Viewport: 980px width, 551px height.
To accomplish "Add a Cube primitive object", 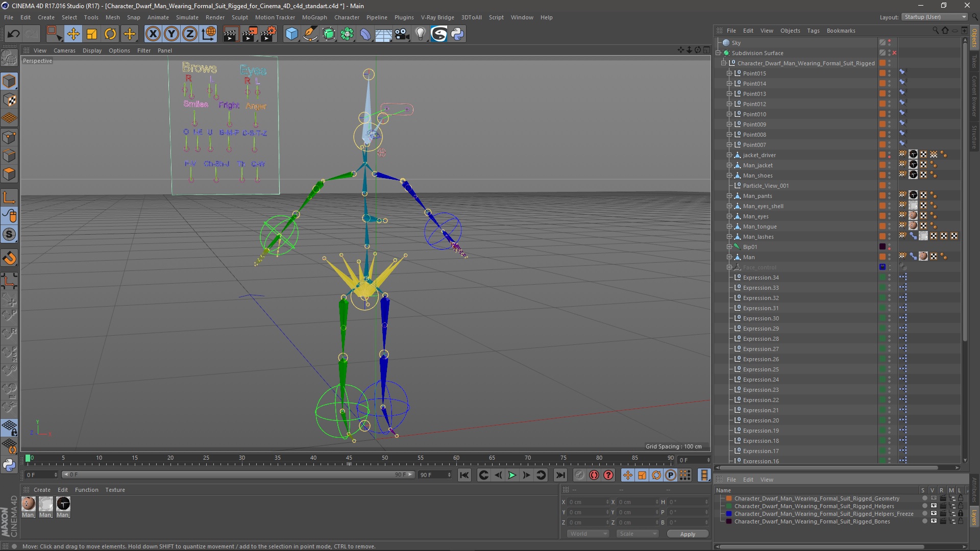I will pyautogui.click(x=291, y=34).
